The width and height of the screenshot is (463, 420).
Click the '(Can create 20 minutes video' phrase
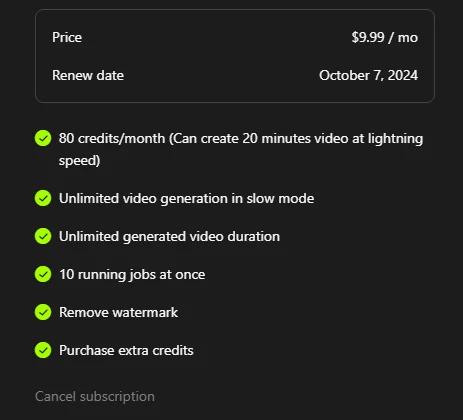pyautogui.click(x=240, y=138)
